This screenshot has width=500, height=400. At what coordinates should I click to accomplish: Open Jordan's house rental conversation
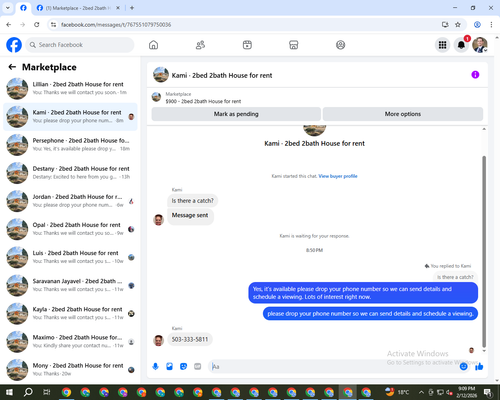tap(70, 201)
